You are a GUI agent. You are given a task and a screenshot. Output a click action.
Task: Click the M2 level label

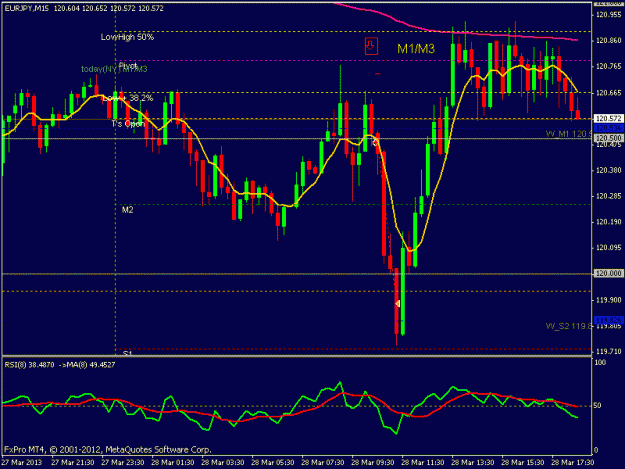click(128, 210)
